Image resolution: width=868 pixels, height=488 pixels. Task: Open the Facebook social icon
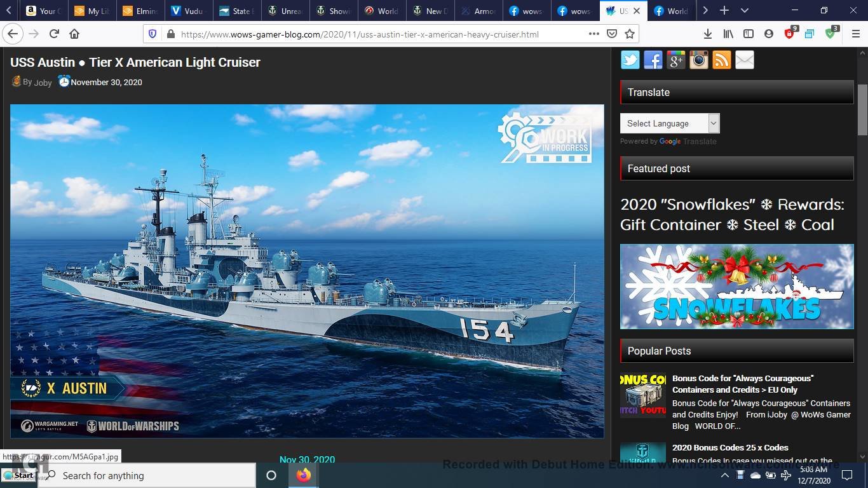653,60
